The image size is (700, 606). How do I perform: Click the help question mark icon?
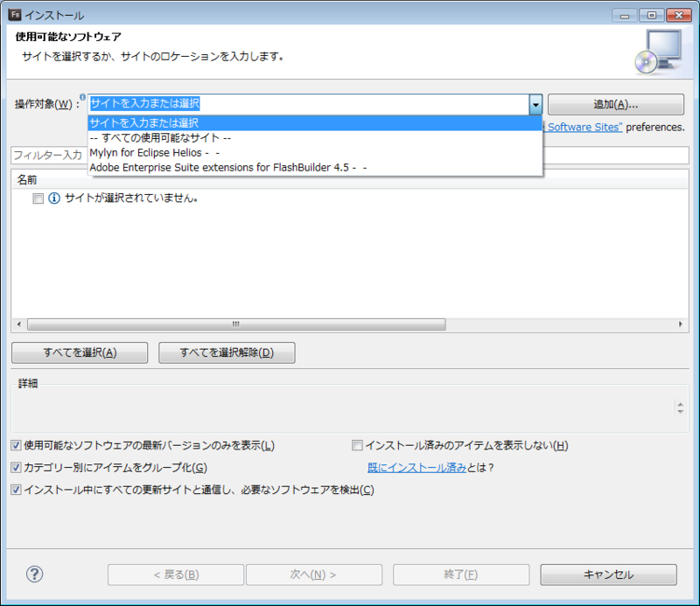(x=34, y=574)
